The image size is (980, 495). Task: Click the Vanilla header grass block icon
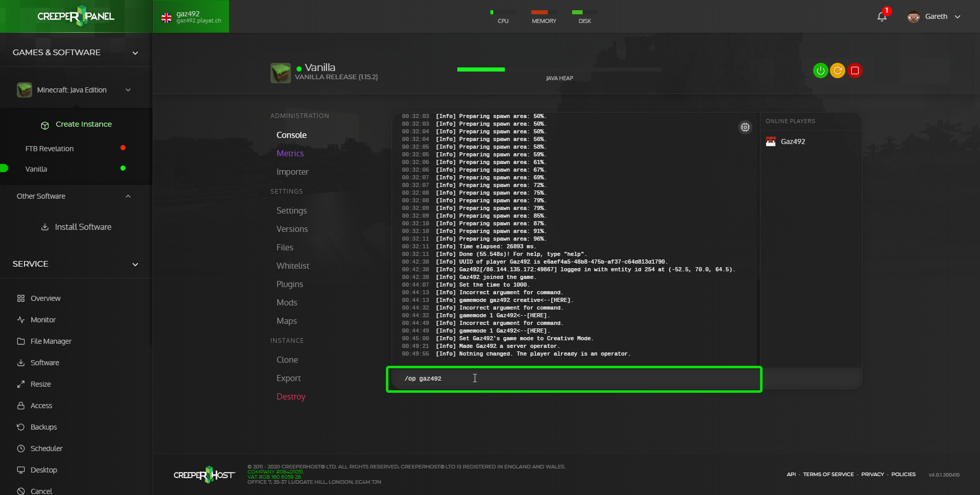pos(281,73)
